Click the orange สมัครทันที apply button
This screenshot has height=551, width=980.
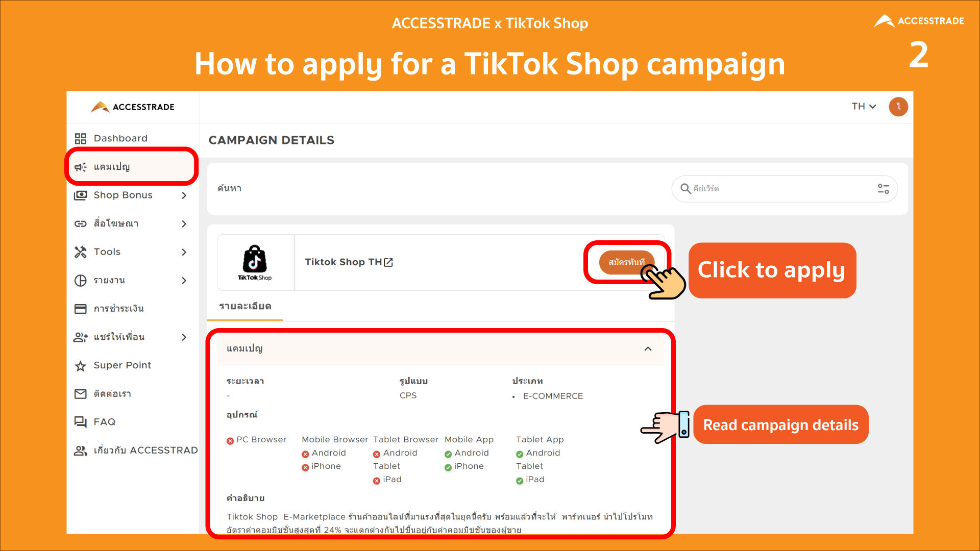[x=626, y=262]
